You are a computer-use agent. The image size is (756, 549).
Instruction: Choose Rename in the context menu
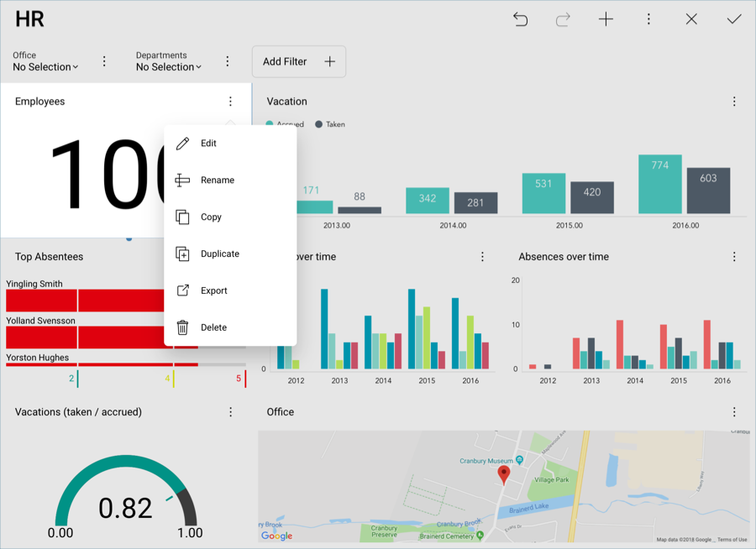(x=217, y=180)
